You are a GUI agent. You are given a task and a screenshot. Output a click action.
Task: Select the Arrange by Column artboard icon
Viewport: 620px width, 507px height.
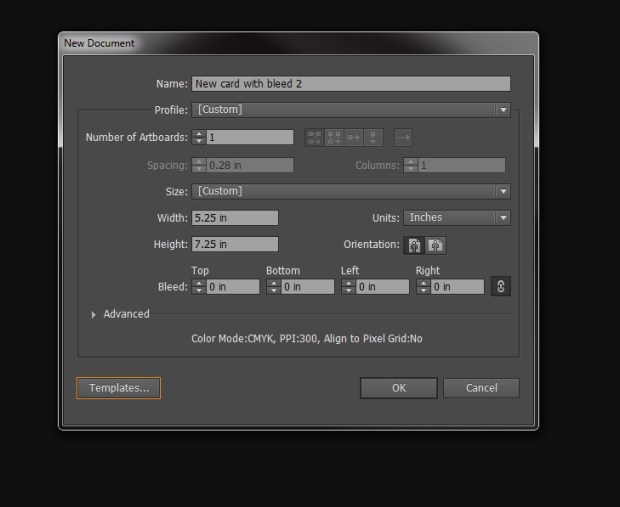click(x=374, y=138)
